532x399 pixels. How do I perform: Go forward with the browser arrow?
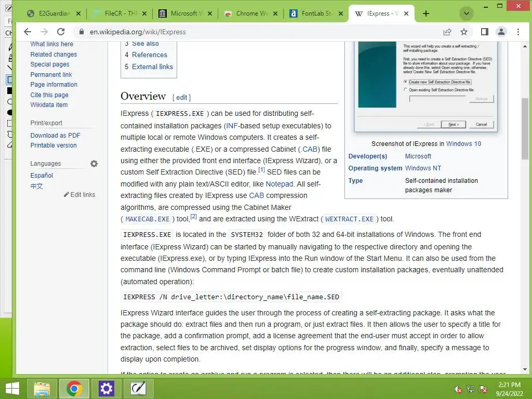coord(44,32)
